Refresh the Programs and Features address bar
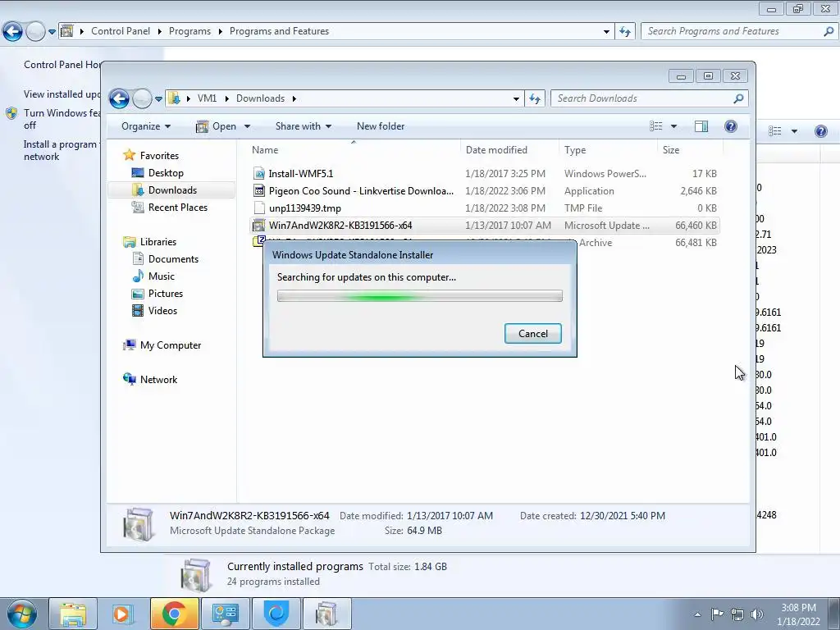 pyautogui.click(x=624, y=32)
